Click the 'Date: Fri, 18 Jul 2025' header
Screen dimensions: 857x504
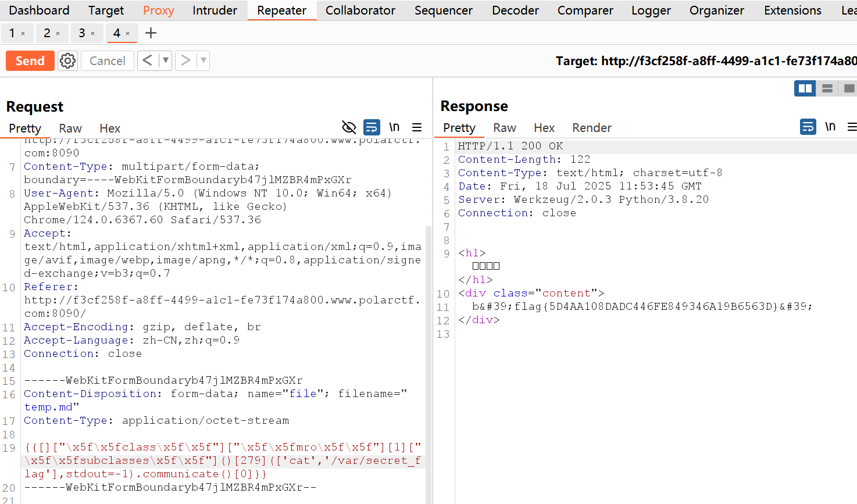(580, 186)
